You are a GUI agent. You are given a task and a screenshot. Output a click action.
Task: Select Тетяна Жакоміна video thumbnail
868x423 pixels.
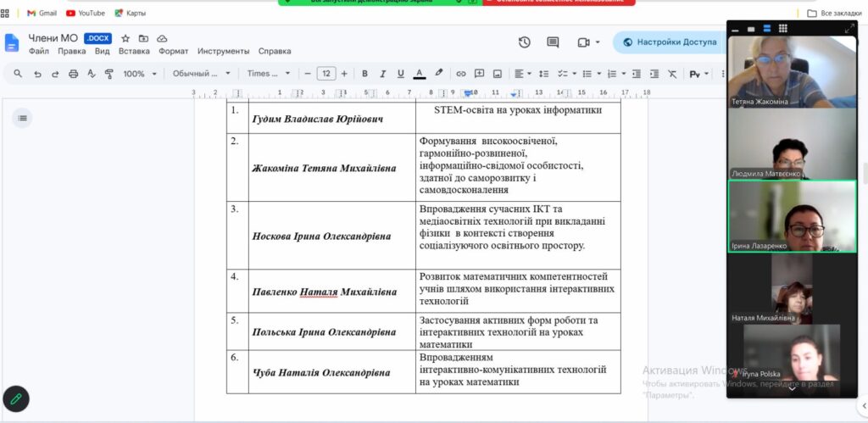[793, 71]
